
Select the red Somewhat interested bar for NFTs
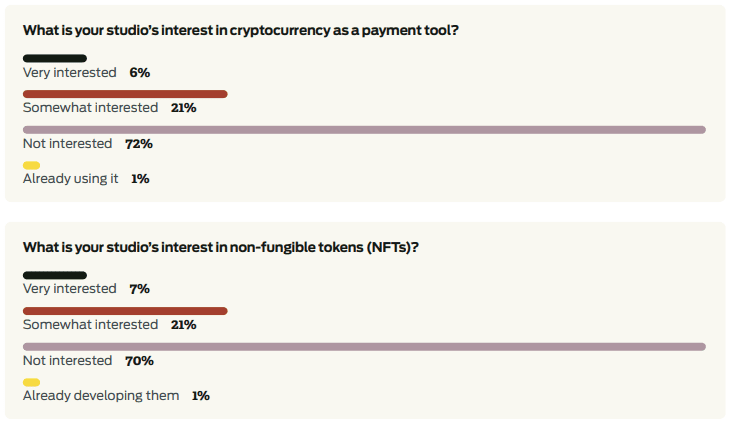point(125,311)
